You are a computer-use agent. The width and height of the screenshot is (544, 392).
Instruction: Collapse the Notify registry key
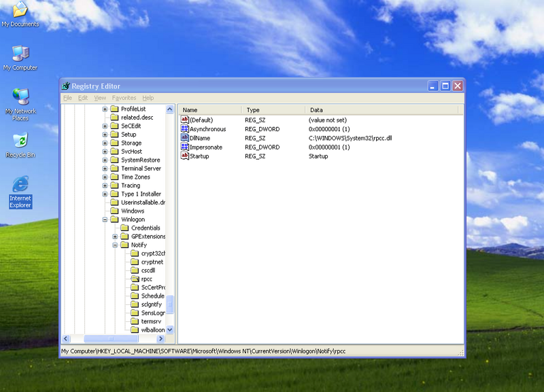[x=115, y=245]
